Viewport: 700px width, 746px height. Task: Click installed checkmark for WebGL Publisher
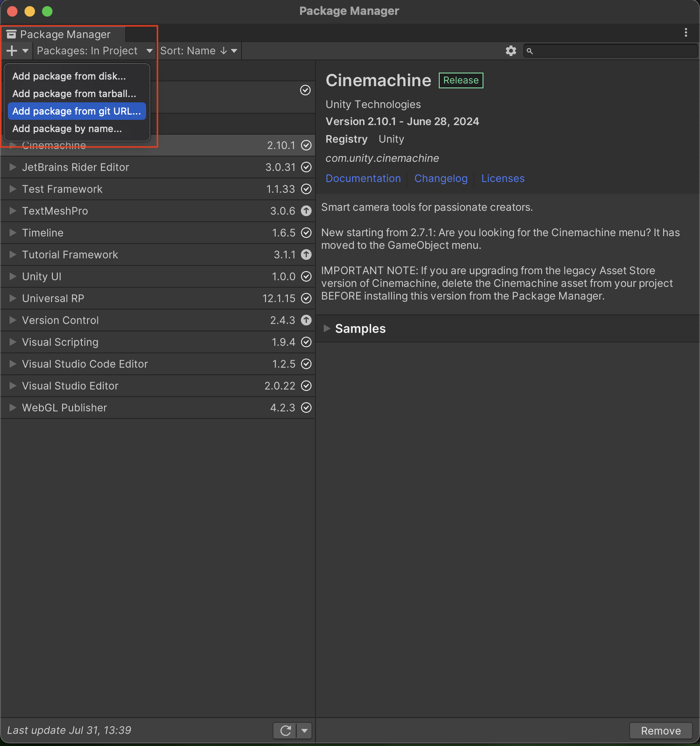pyautogui.click(x=306, y=408)
